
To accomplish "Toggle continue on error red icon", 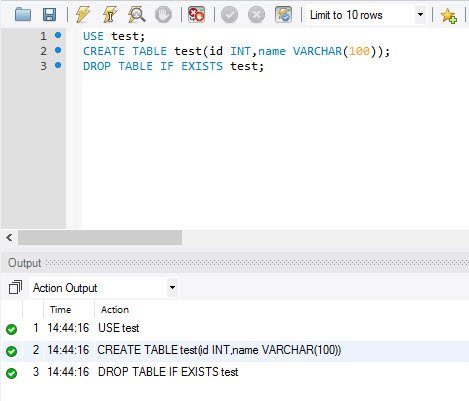I will tap(196, 15).
